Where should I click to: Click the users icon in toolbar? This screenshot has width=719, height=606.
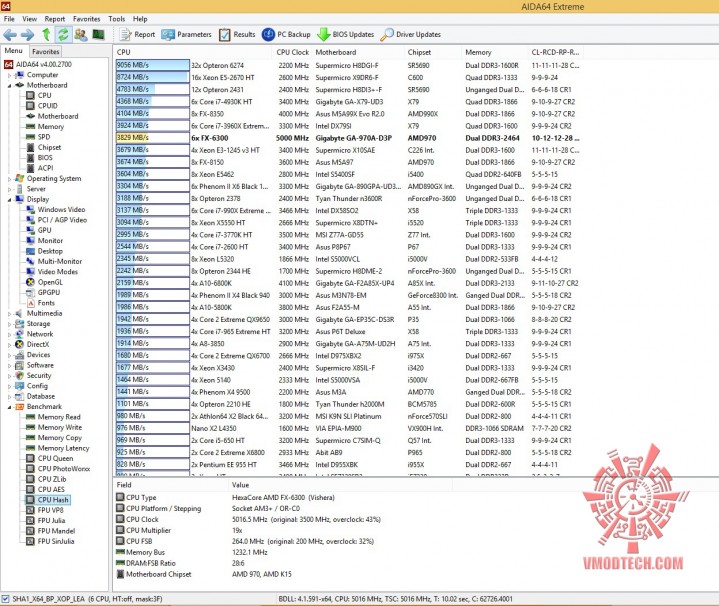point(81,34)
